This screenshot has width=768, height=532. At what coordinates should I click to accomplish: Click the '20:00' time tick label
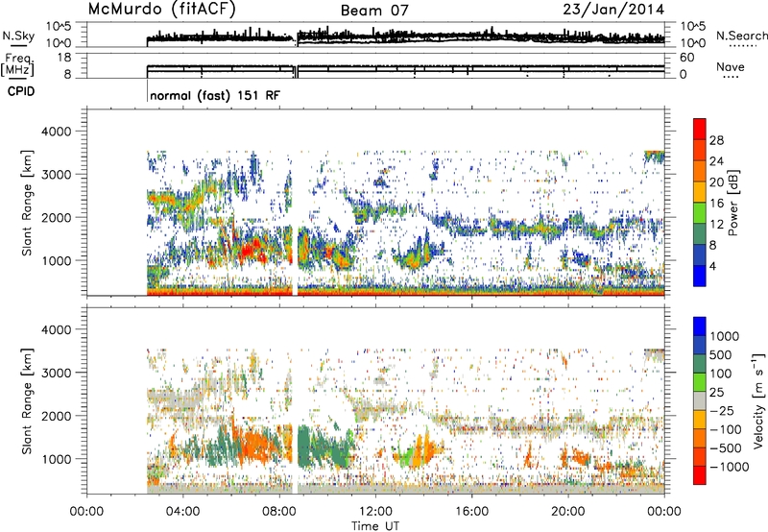click(x=568, y=512)
